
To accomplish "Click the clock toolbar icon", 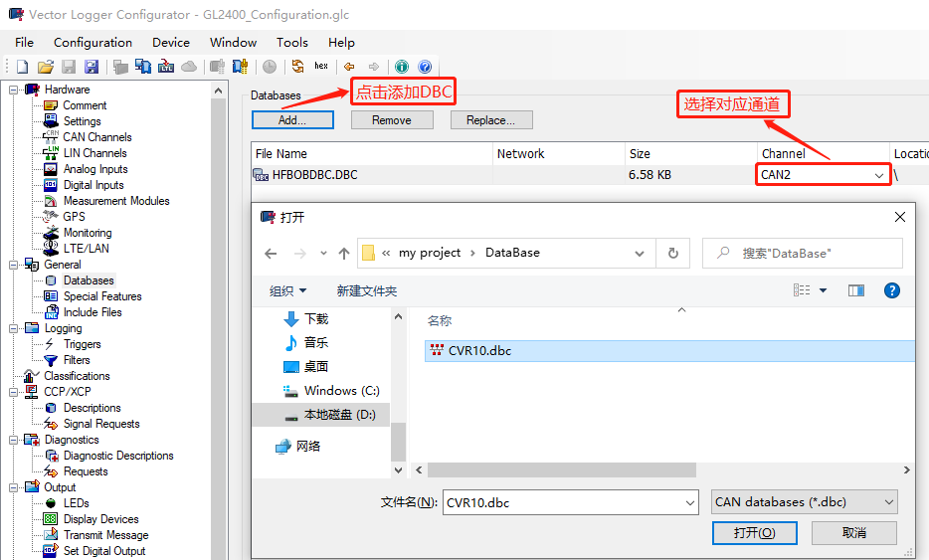I will [270, 67].
